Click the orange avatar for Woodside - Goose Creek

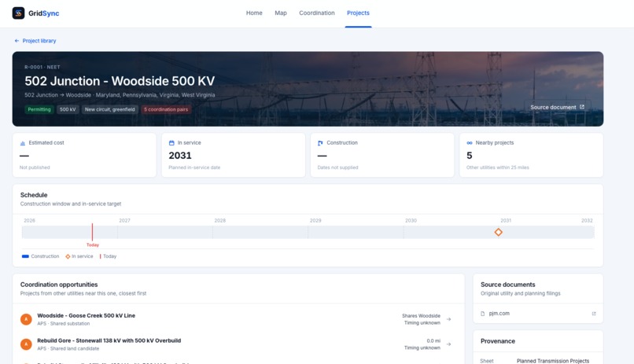click(26, 319)
